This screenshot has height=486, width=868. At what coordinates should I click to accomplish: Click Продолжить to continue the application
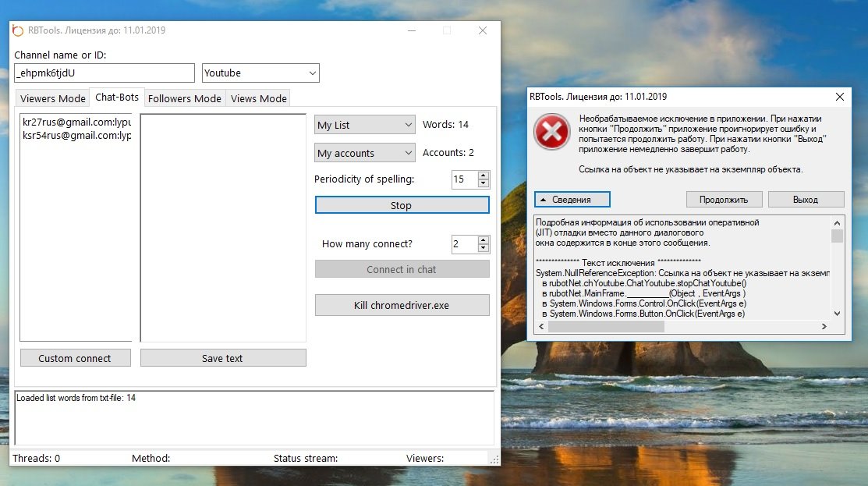(724, 200)
